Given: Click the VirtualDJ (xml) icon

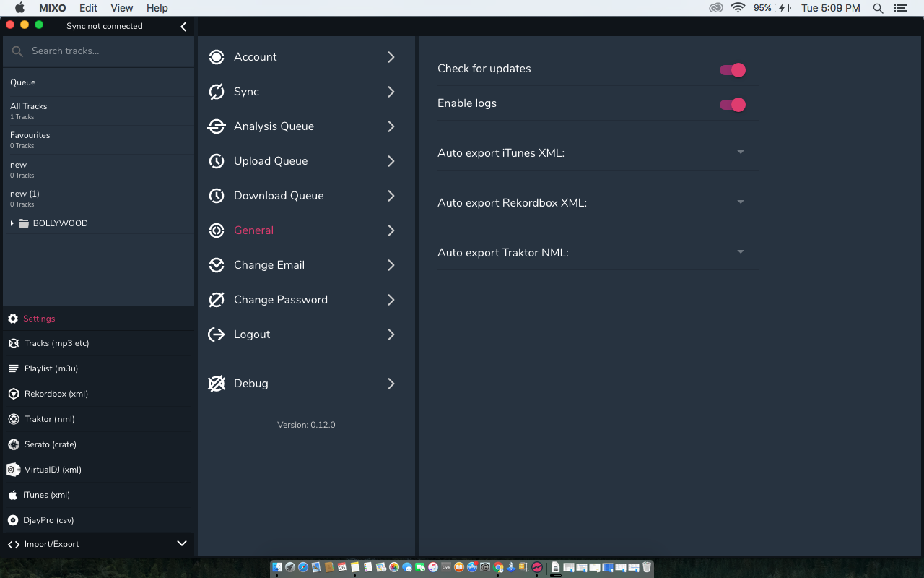Looking at the screenshot, I should pyautogui.click(x=13, y=470).
